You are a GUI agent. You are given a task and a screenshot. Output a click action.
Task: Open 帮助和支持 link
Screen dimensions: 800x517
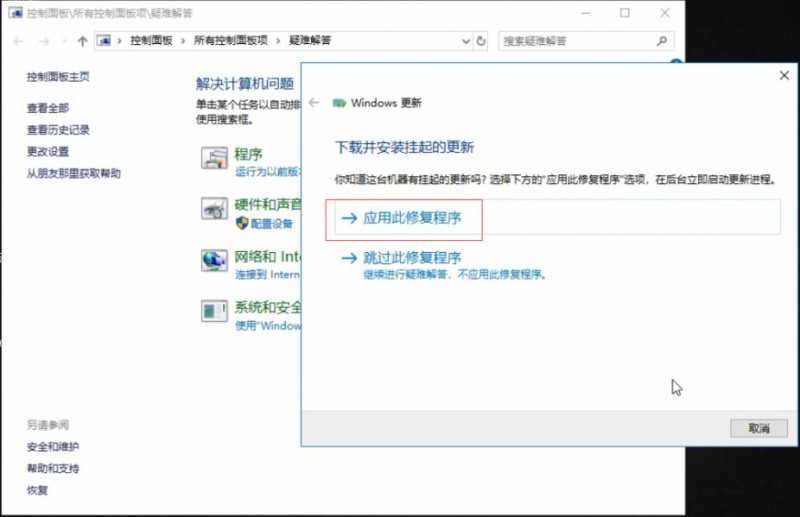(x=53, y=469)
